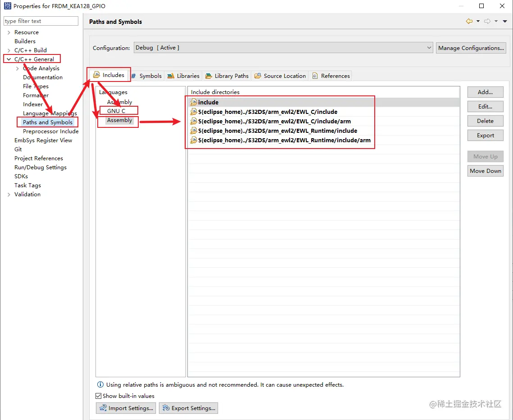The width and height of the screenshot is (513, 420).
Task: Click the Symbols tab hash icon
Action: click(133, 76)
